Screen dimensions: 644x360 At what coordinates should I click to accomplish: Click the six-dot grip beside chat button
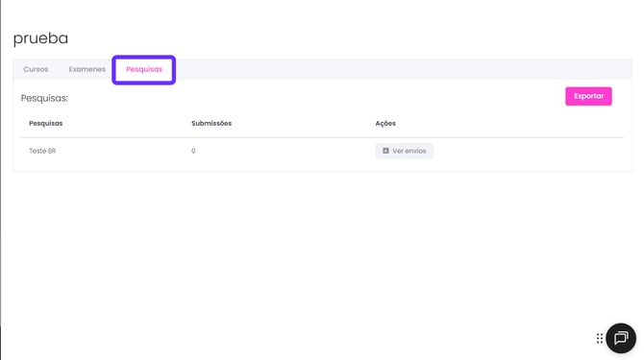[600, 338]
